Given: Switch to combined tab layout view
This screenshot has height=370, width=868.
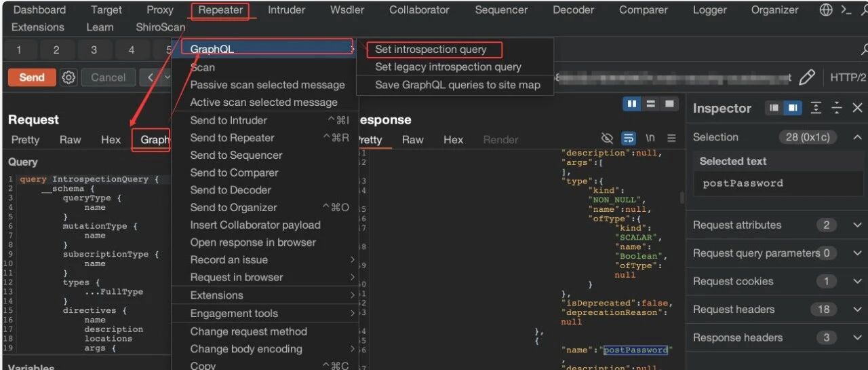Looking at the screenshot, I should click(669, 104).
